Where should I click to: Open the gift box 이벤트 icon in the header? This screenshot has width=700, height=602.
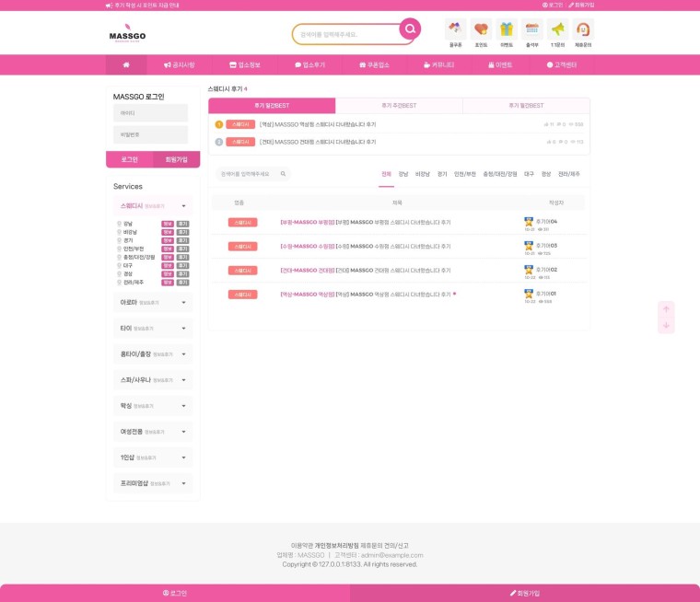click(507, 29)
